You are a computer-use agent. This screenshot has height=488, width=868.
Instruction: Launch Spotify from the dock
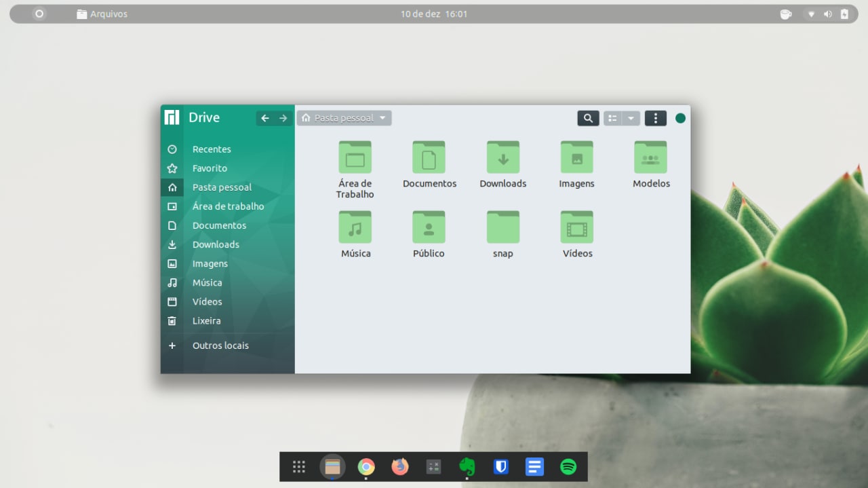[568, 466]
